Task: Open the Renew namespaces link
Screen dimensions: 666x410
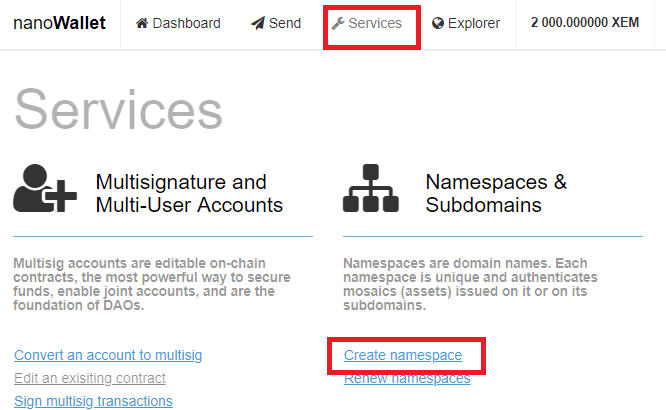Action: point(407,379)
